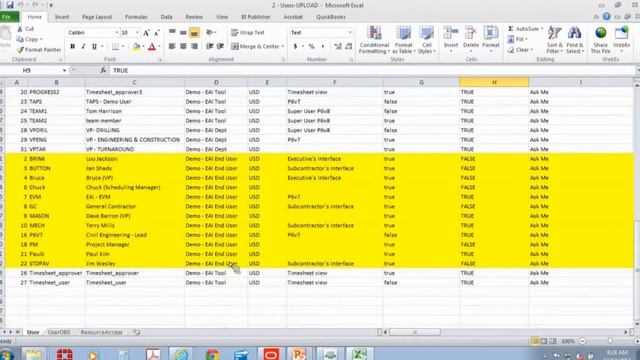Click the Orientation text icon
The height and width of the screenshot is (360, 640).
(x=210, y=33)
